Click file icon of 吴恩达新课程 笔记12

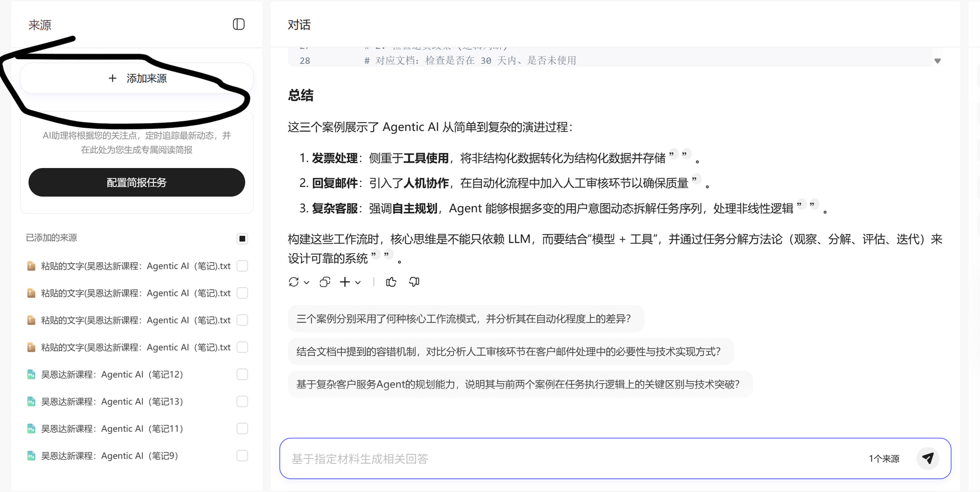point(31,374)
